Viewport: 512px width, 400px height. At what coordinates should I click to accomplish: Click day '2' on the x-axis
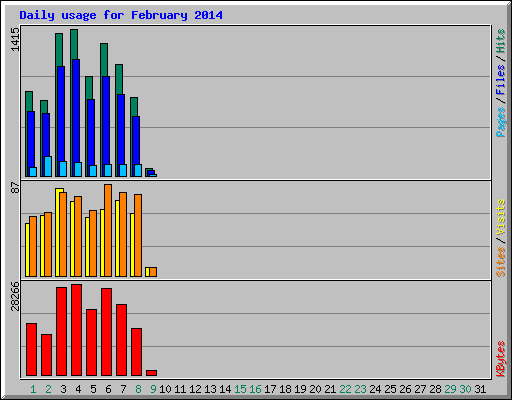pos(48,389)
